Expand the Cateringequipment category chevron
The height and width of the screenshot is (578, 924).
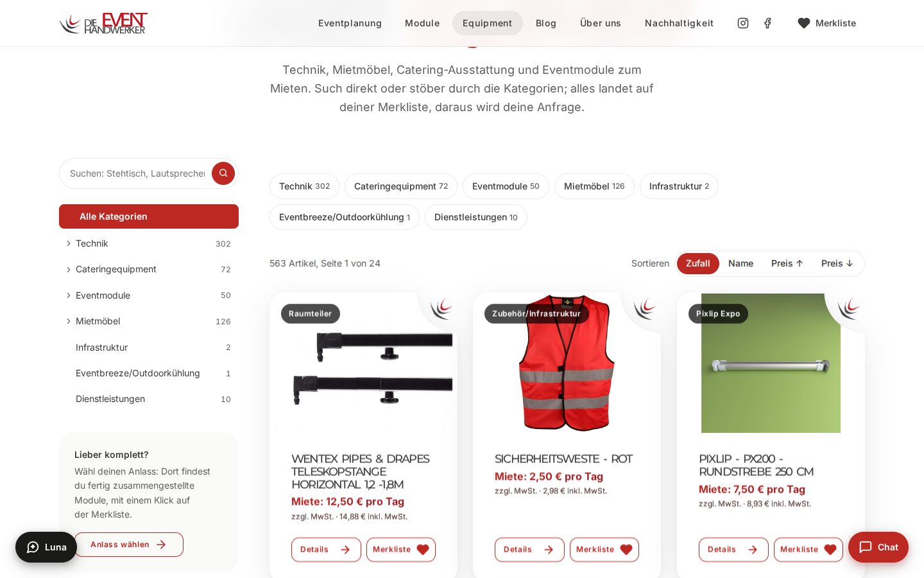pyautogui.click(x=69, y=270)
